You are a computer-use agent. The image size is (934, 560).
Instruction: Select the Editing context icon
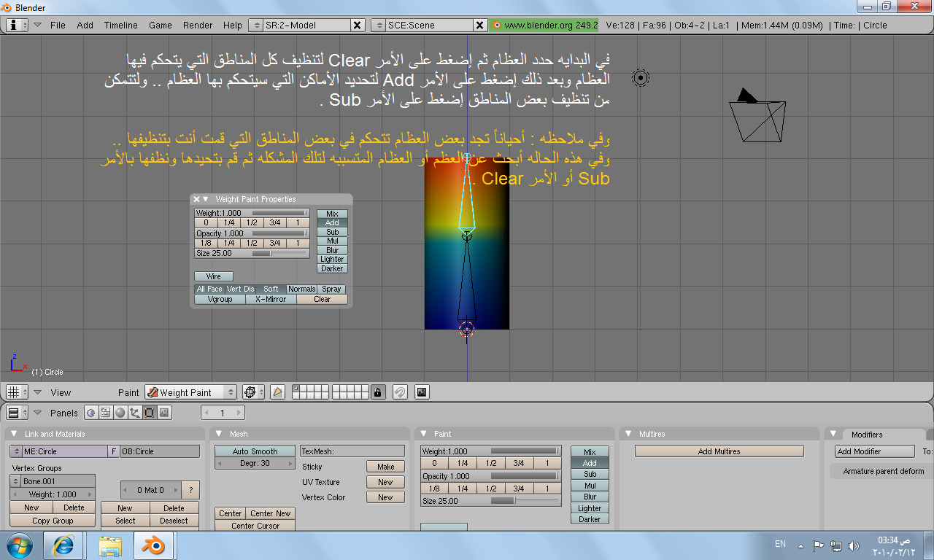[150, 413]
